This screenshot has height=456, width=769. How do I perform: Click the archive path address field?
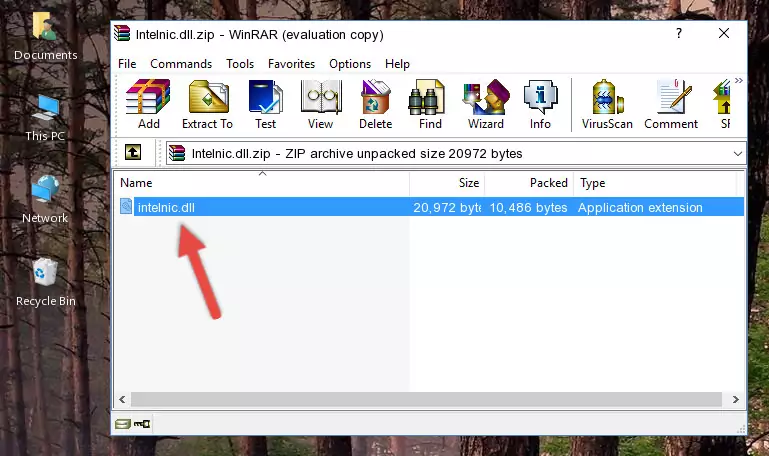coord(455,153)
